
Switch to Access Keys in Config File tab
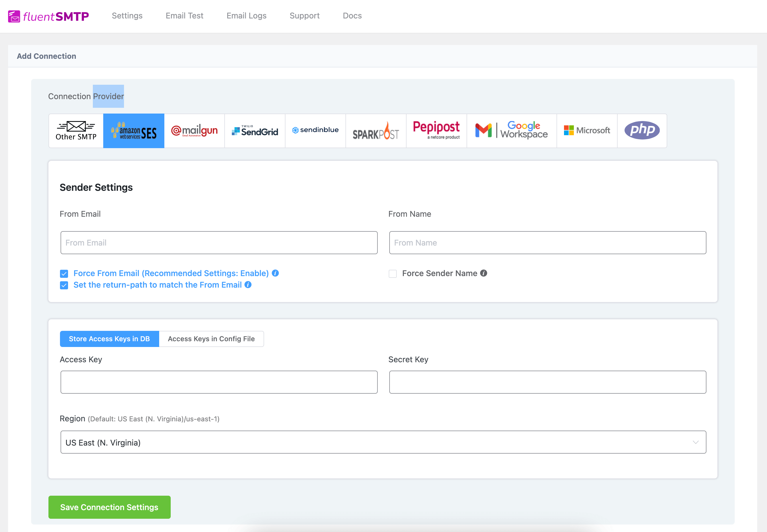(x=211, y=339)
